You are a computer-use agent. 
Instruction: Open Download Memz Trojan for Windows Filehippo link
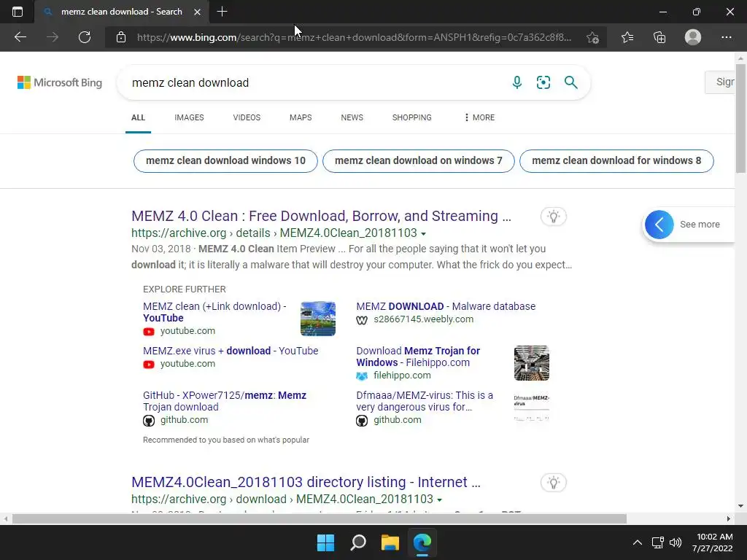pos(418,357)
